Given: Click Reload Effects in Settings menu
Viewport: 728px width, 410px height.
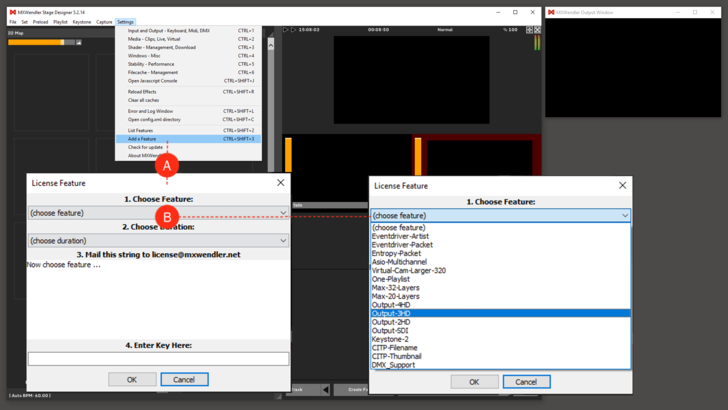Looking at the screenshot, I should [x=188, y=92].
